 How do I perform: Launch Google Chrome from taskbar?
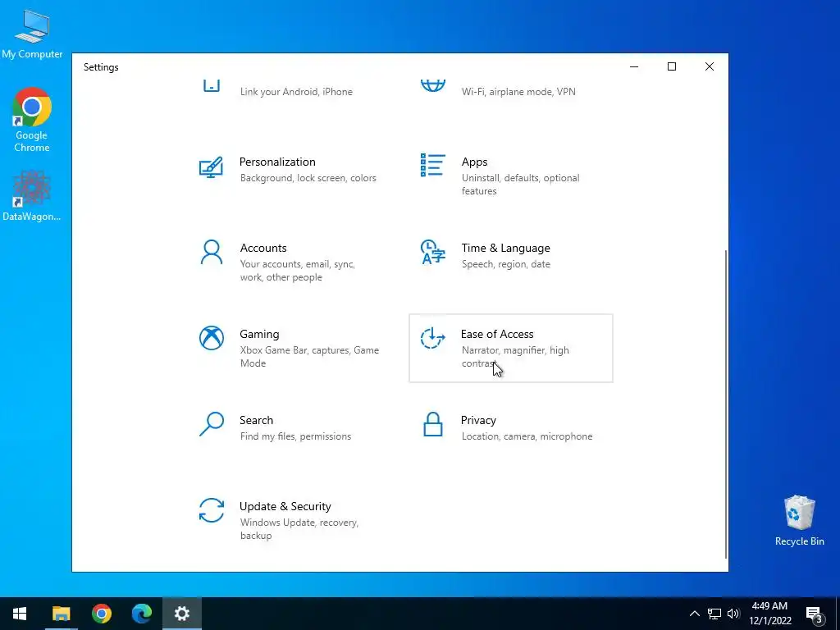point(101,614)
